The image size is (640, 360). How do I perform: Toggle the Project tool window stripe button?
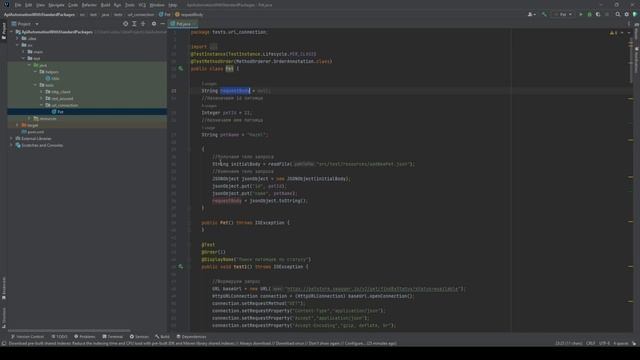coord(4,31)
